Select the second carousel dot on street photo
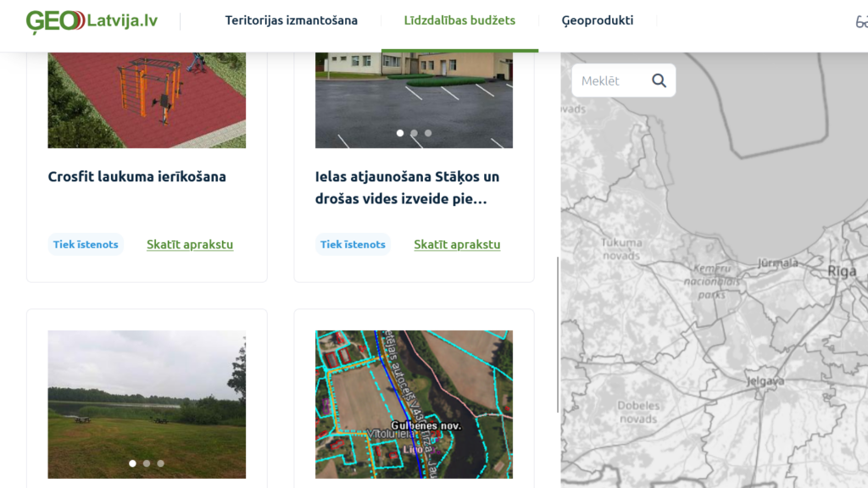The width and height of the screenshot is (868, 488). [x=413, y=133]
